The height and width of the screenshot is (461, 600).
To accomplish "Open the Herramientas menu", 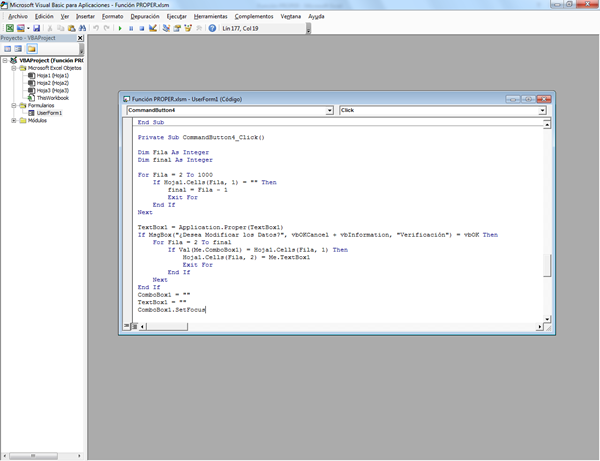I will point(210,17).
